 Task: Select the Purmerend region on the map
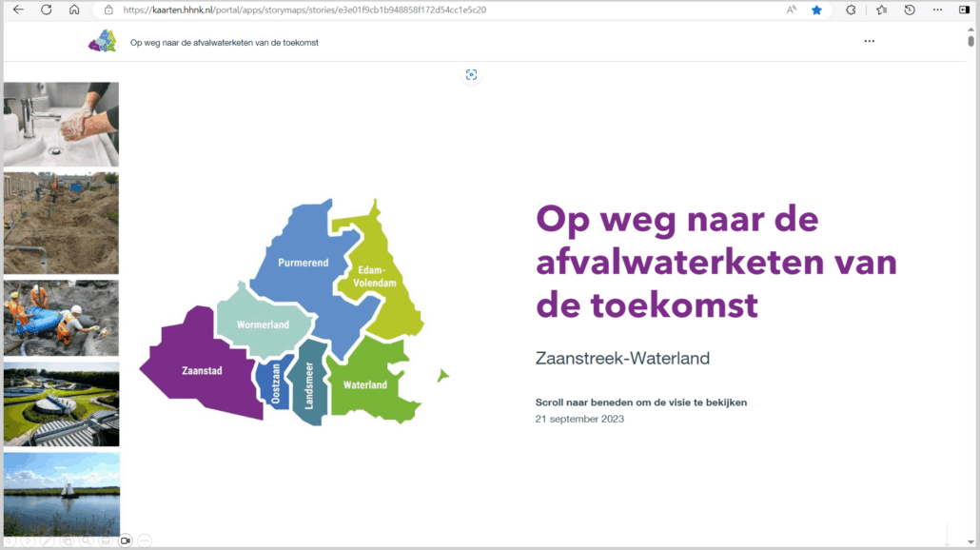coord(304,263)
